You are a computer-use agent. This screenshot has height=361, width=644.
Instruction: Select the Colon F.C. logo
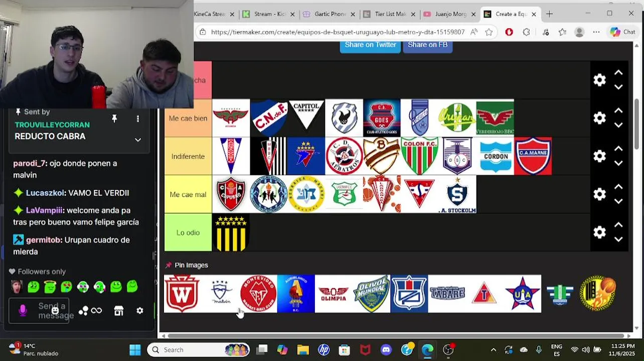[x=419, y=156]
